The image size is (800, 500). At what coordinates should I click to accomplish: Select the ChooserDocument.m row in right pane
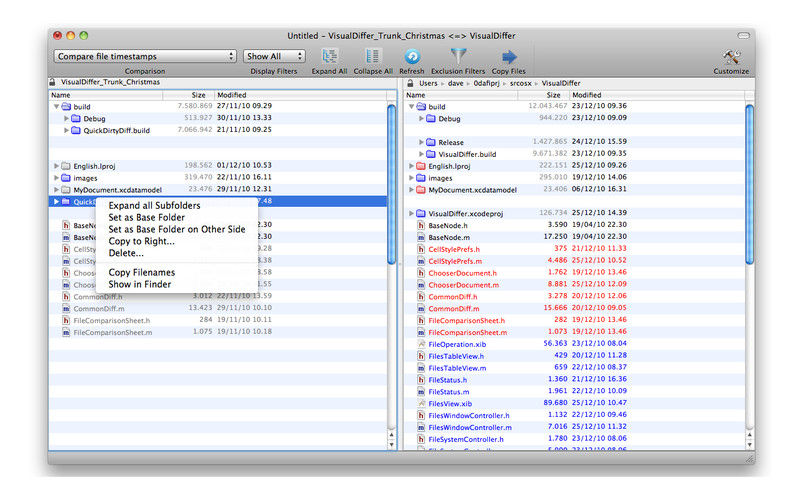(x=574, y=285)
